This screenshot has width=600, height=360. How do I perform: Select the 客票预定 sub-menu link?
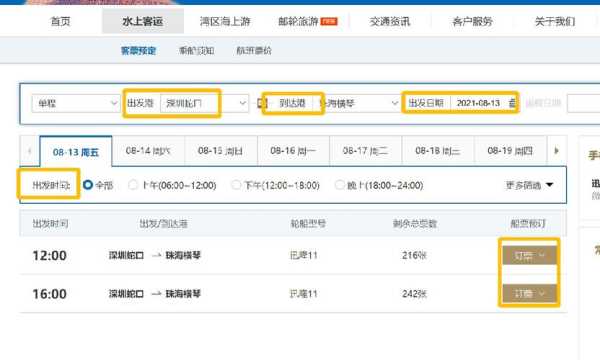click(x=139, y=50)
